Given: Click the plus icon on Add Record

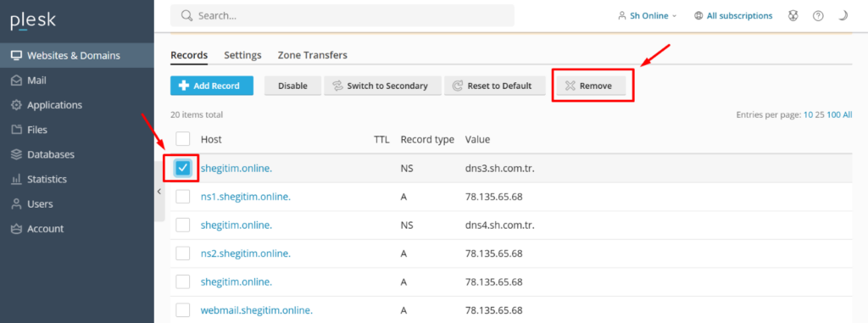Looking at the screenshot, I should [184, 86].
